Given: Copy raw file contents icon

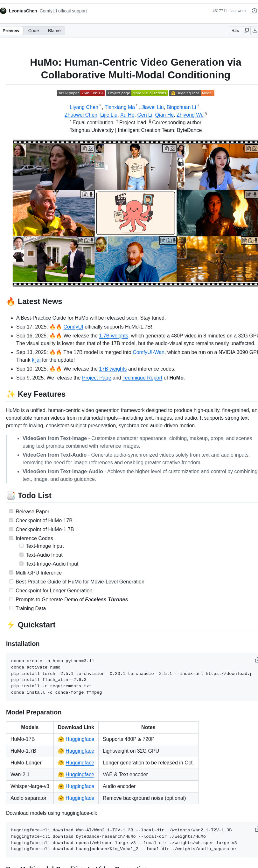Looking at the screenshot, I should (246, 31).
